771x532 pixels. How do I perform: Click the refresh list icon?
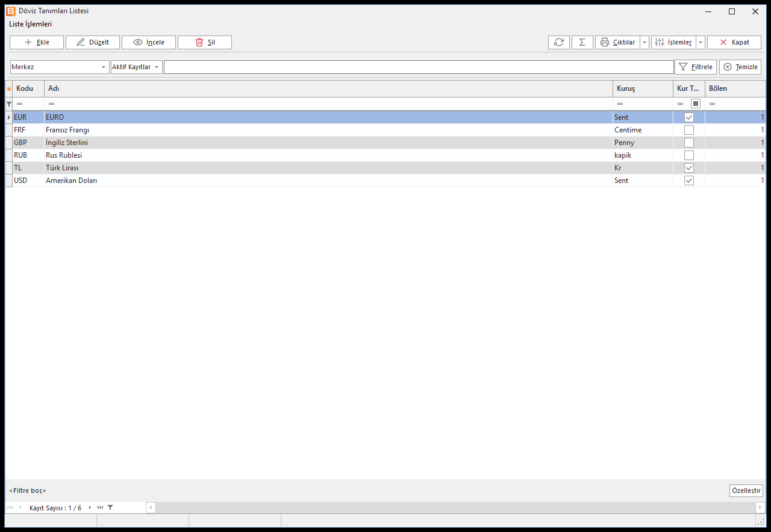coord(559,42)
